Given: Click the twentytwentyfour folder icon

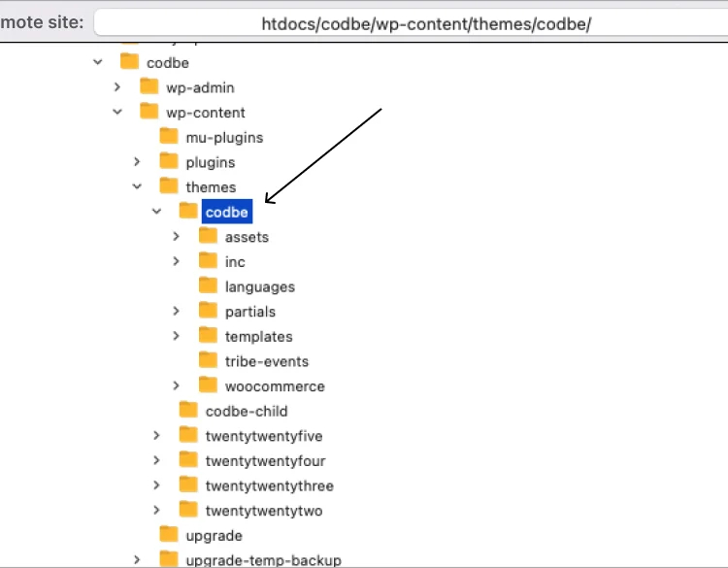Looking at the screenshot, I should point(188,459).
